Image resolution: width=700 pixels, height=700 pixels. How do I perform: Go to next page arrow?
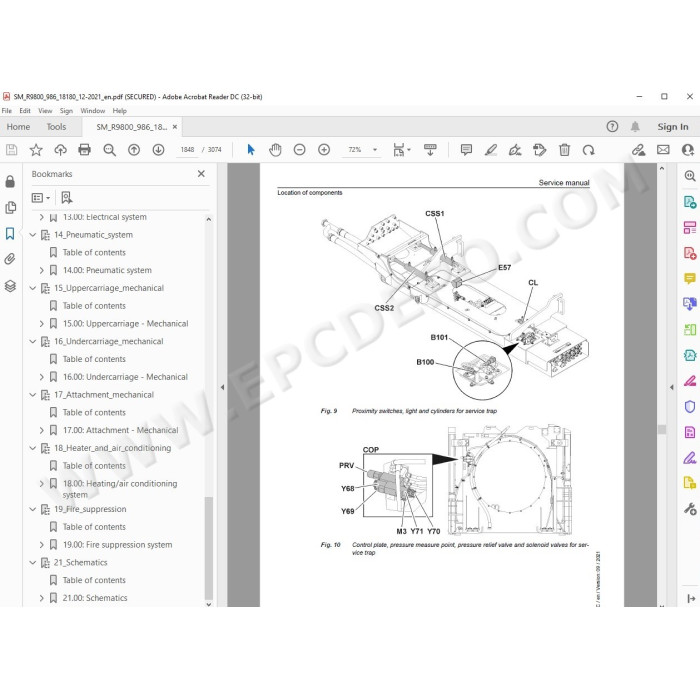[158, 150]
